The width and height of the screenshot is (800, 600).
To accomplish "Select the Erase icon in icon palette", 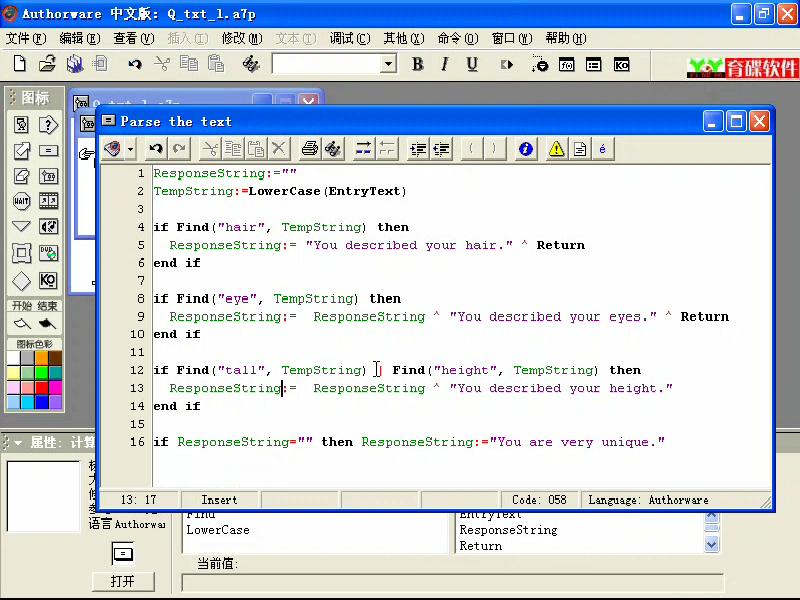I will click(x=21, y=176).
